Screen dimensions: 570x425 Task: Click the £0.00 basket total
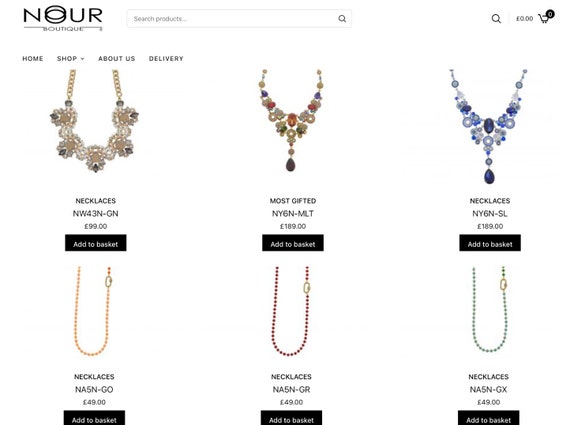pos(524,19)
